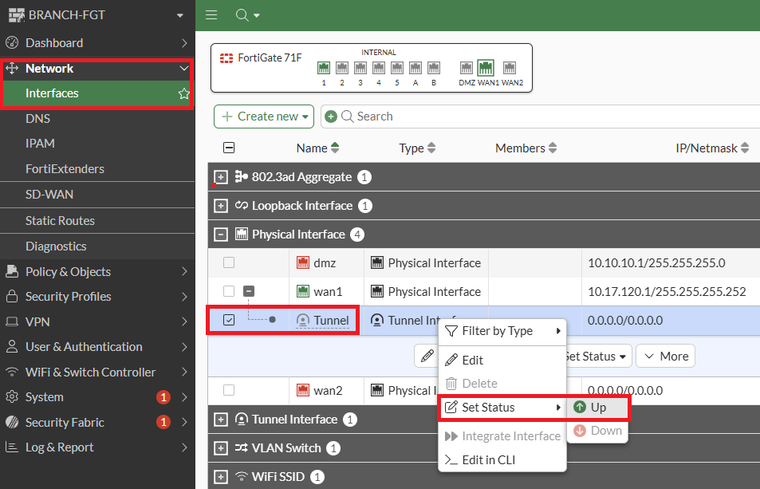Viewport: 760px width, 489px height.
Task: Open the global search magnifier dropdown
Action: click(x=247, y=15)
